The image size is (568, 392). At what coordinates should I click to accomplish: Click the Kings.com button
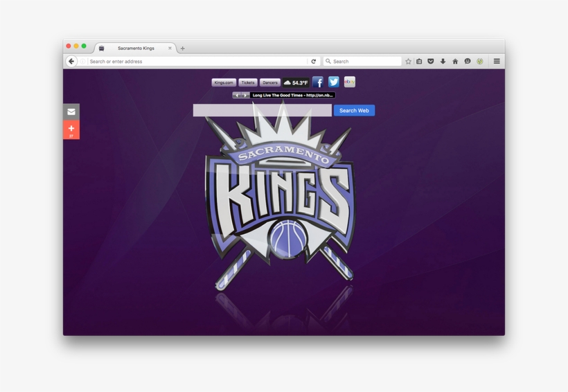point(224,82)
